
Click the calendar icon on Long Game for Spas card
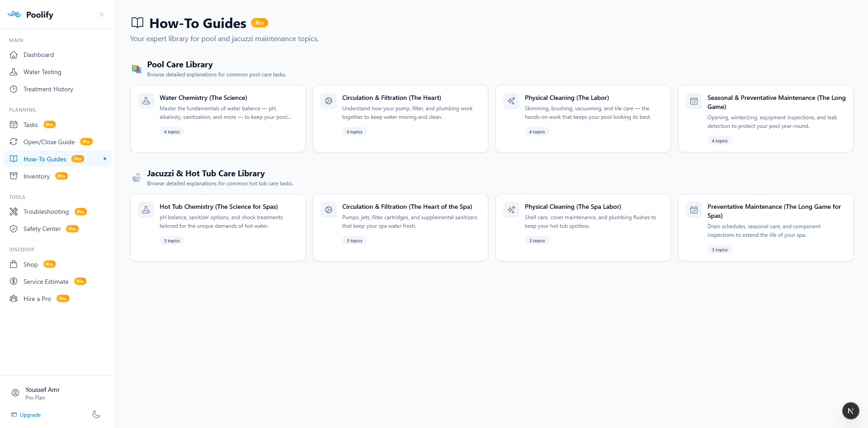pos(694,210)
